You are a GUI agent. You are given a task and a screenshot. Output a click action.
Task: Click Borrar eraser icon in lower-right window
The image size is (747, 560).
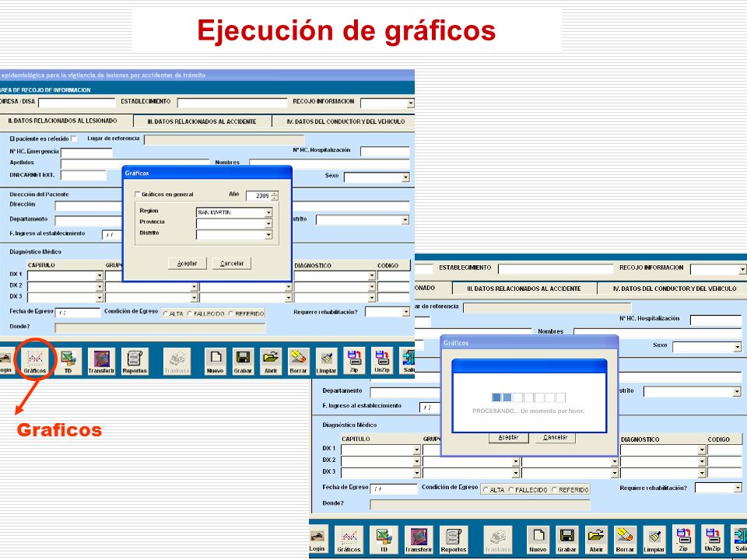point(625,540)
